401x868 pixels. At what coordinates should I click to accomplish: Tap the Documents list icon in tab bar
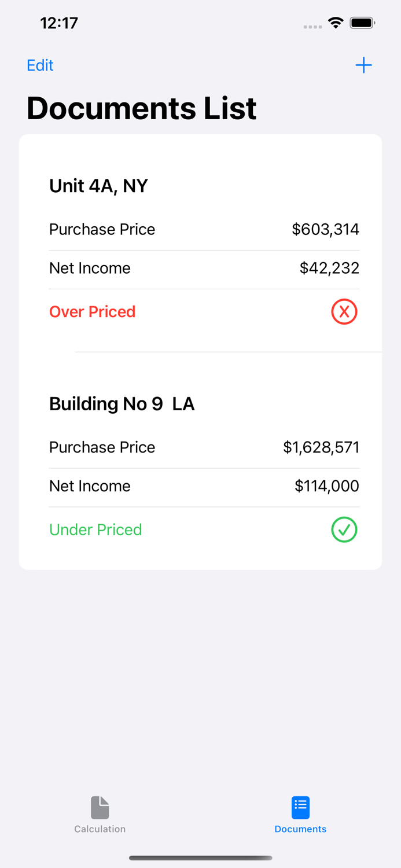coord(300,805)
